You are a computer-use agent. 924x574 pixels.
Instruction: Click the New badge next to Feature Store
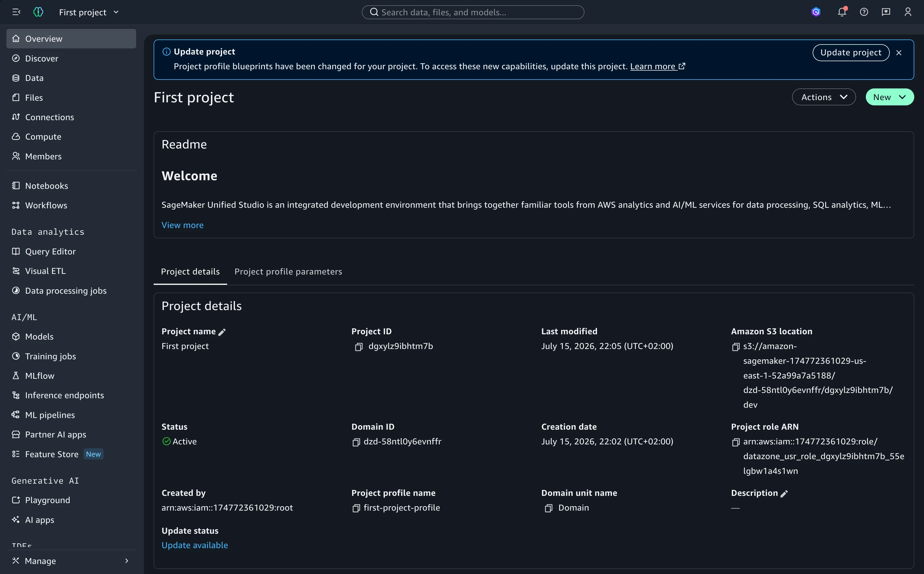tap(94, 454)
